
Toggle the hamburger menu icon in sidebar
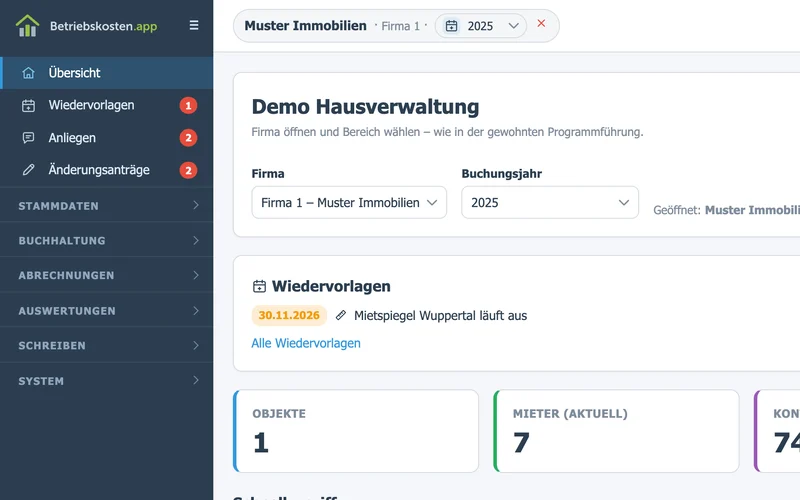[x=194, y=25]
